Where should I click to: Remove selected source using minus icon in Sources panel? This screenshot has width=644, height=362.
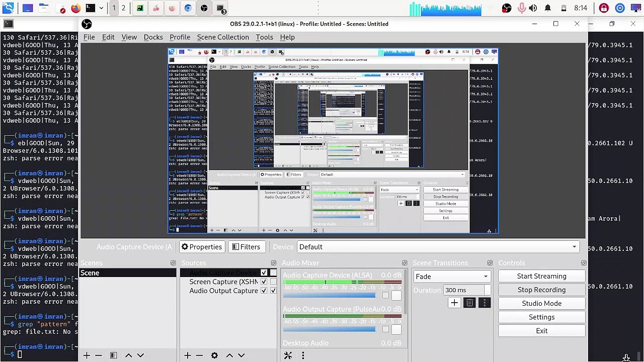pyautogui.click(x=199, y=355)
